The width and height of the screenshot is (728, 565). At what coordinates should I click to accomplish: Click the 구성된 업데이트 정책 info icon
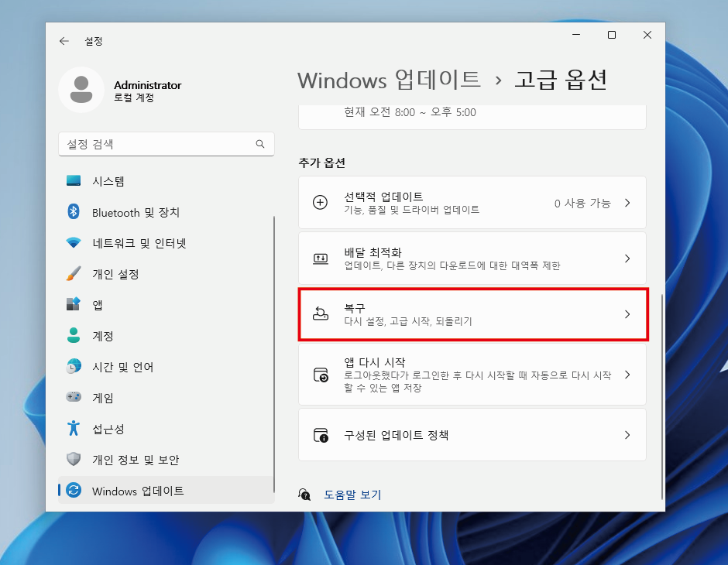(321, 435)
